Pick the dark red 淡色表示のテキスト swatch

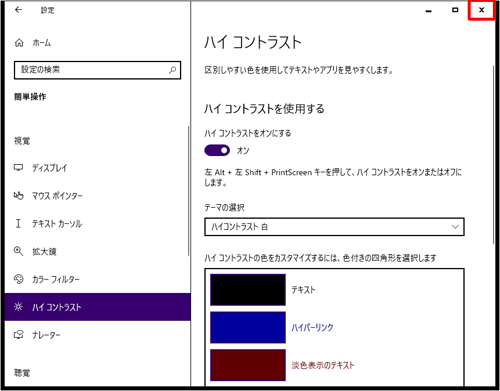pyautogui.click(x=248, y=365)
